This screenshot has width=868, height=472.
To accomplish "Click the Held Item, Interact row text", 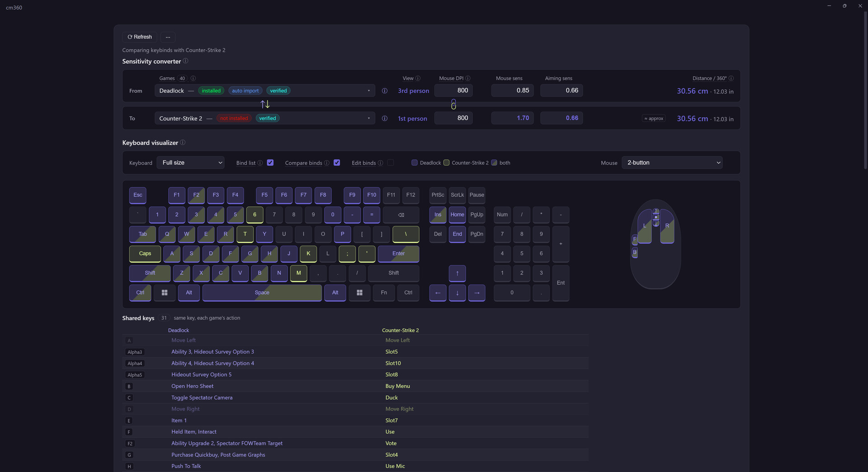I will pos(193,432).
